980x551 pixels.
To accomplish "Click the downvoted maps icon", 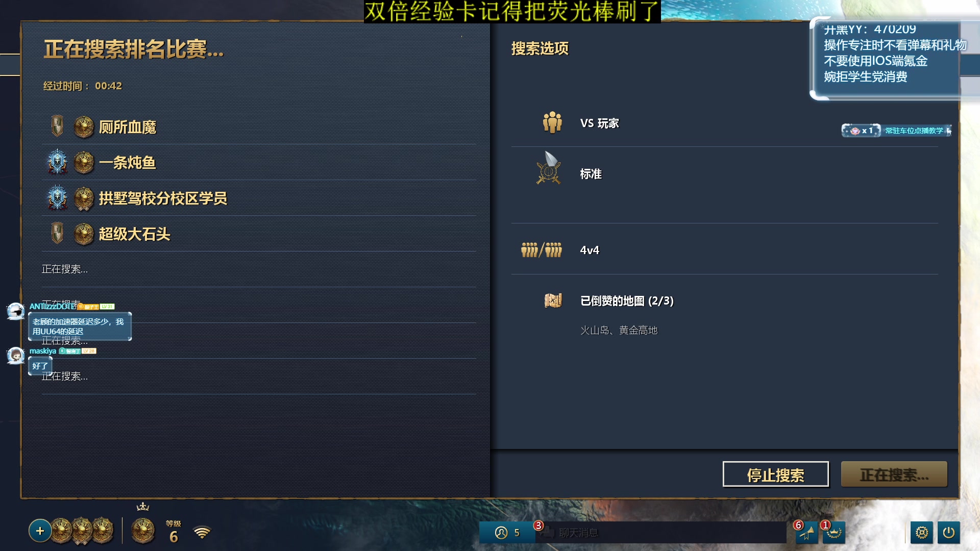I will click(x=553, y=300).
